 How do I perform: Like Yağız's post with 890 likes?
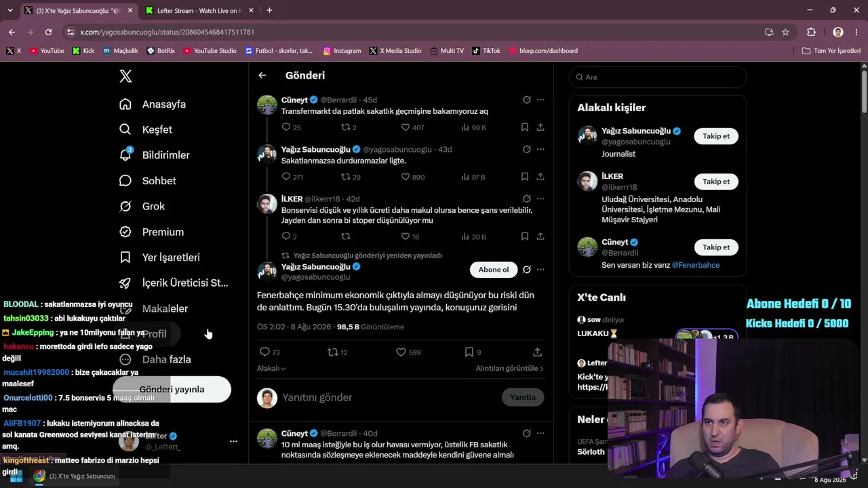point(406,177)
